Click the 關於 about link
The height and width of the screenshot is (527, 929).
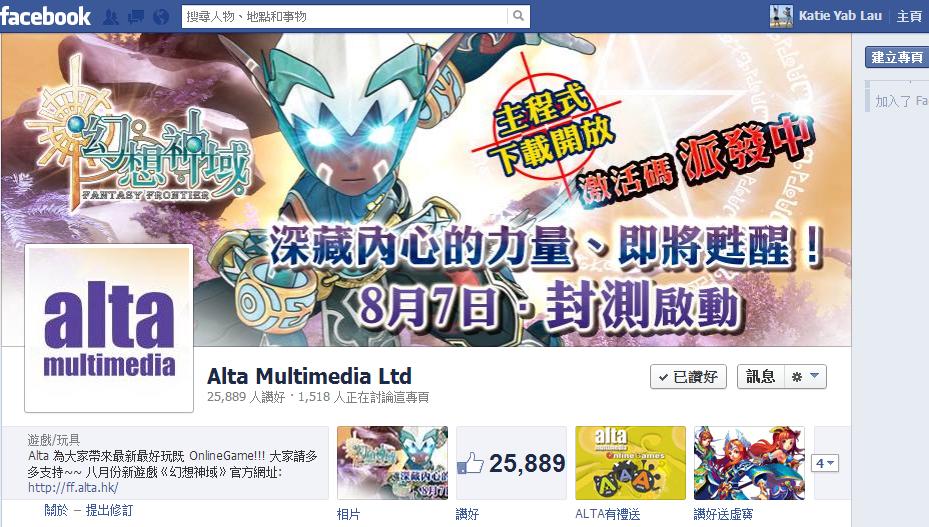coord(56,510)
